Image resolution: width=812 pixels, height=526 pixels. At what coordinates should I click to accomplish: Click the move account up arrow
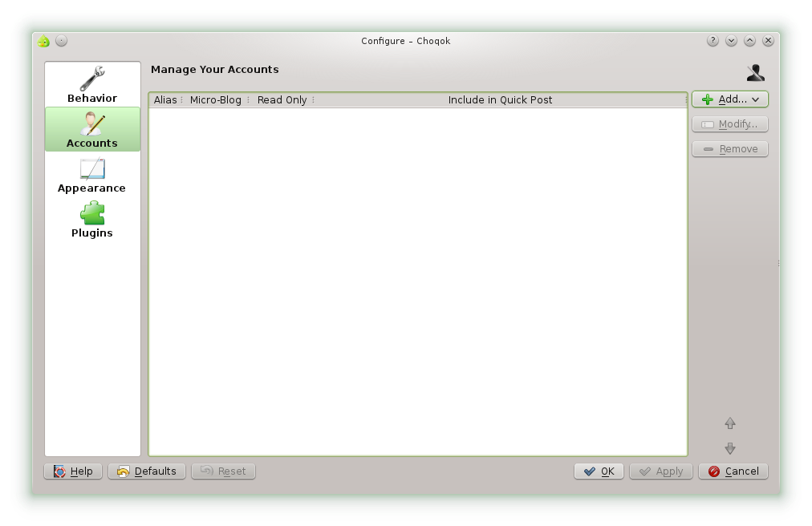click(729, 423)
